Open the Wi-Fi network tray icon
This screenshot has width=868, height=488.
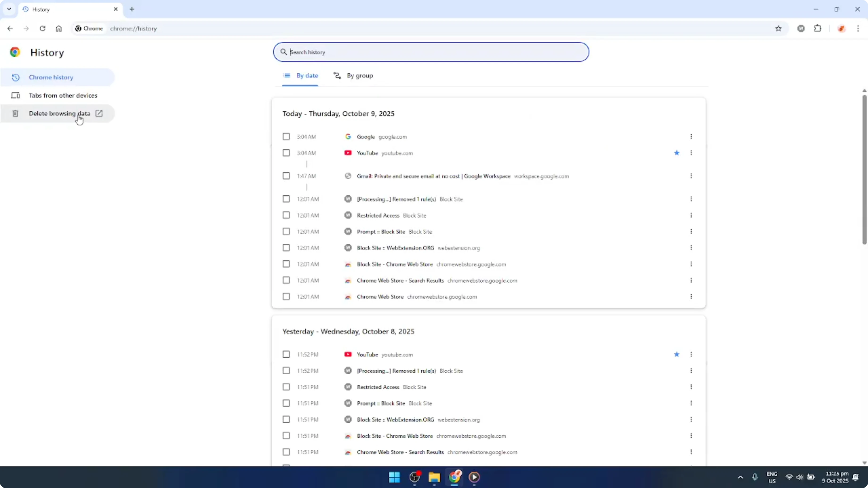point(789,477)
